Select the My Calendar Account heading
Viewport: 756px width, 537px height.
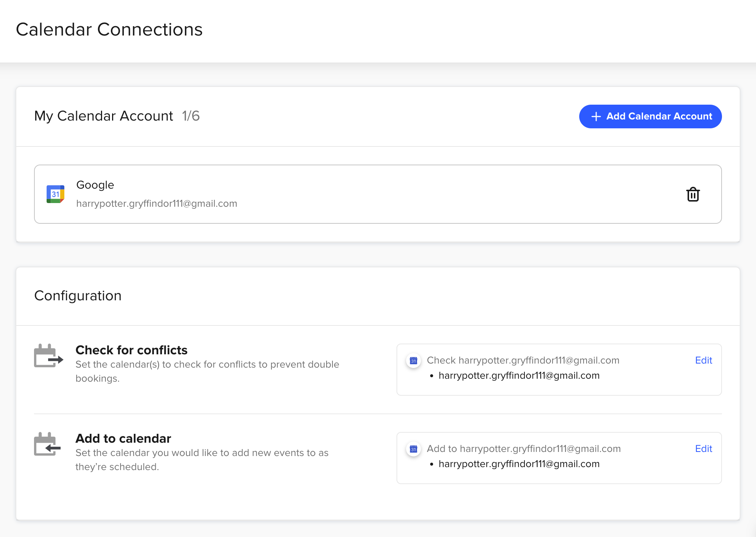tap(104, 116)
